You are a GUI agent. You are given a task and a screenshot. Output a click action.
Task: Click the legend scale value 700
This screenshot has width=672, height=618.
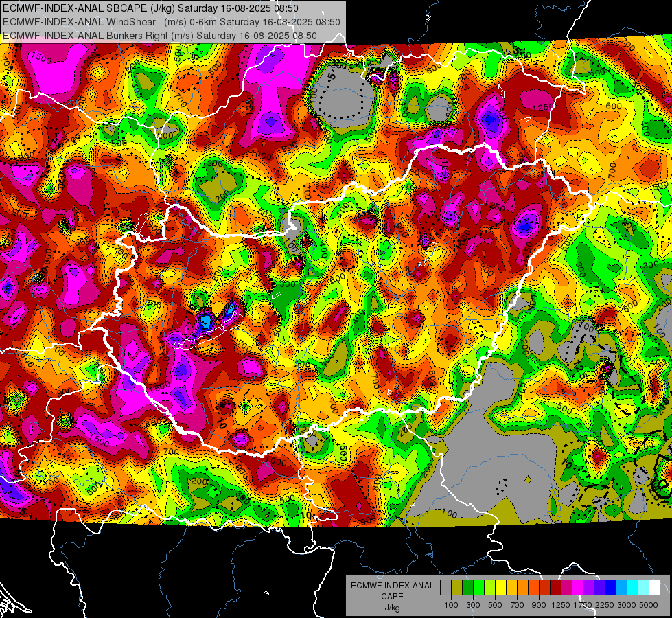[x=518, y=605]
